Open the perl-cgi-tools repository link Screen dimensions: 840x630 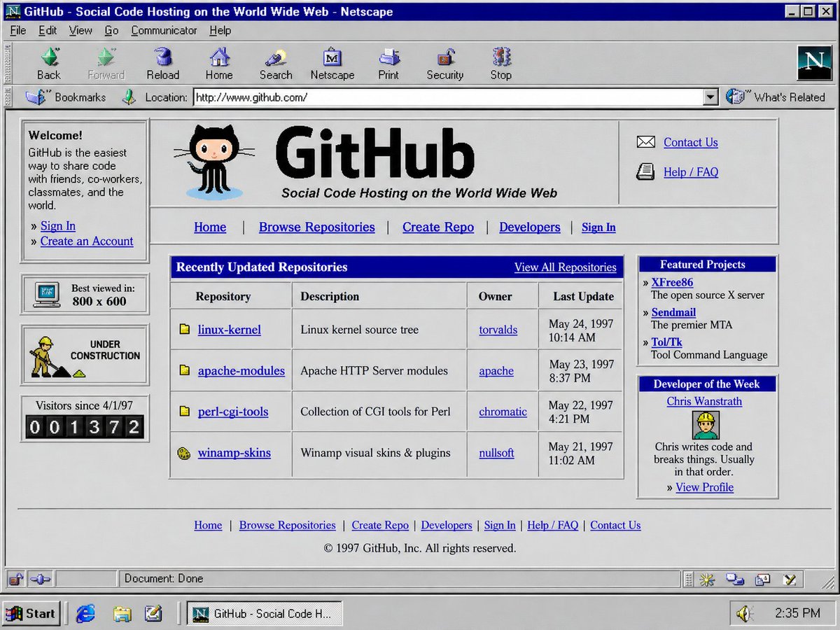tap(233, 412)
